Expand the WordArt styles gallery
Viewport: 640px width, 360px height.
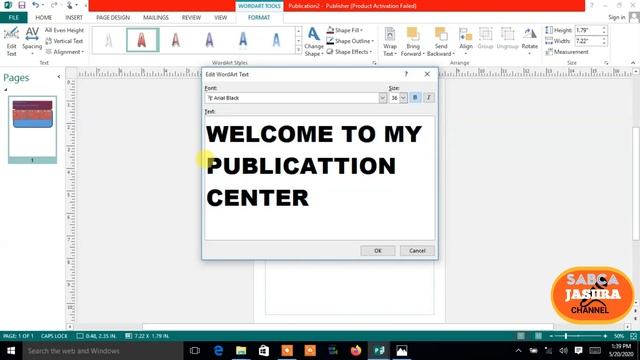[x=298, y=50]
